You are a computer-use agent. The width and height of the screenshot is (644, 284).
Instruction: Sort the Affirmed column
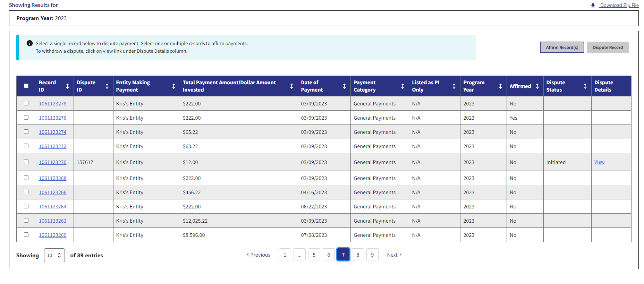point(537,86)
